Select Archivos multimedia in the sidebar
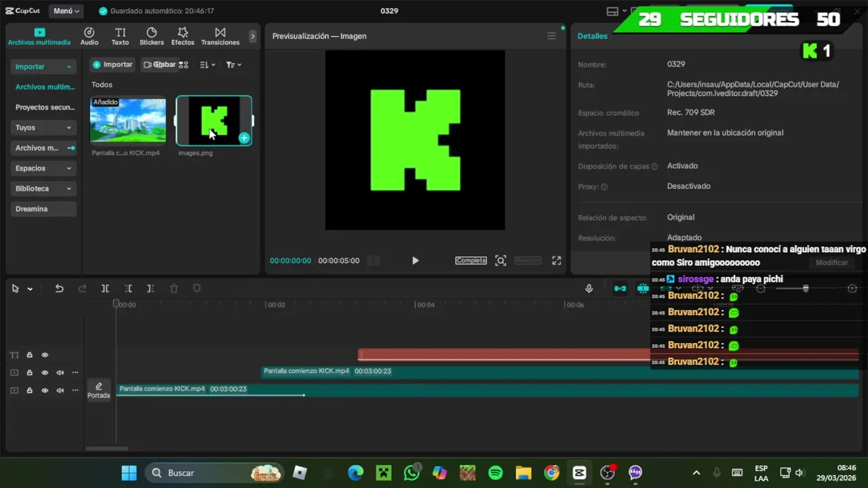The image size is (868, 488). pyautogui.click(x=45, y=87)
